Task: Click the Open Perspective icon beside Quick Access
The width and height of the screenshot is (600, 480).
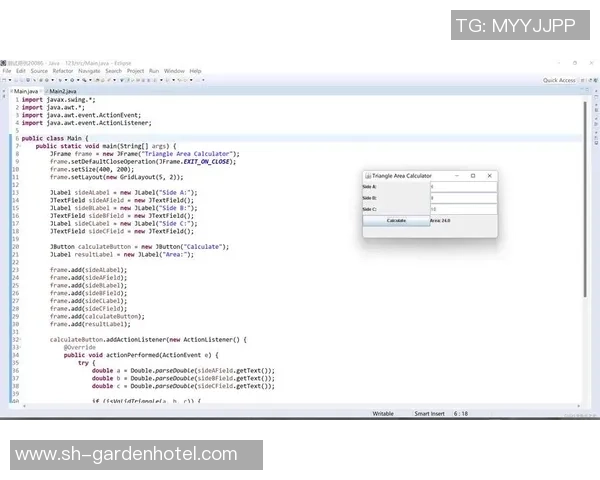Action: pyautogui.click(x=582, y=80)
